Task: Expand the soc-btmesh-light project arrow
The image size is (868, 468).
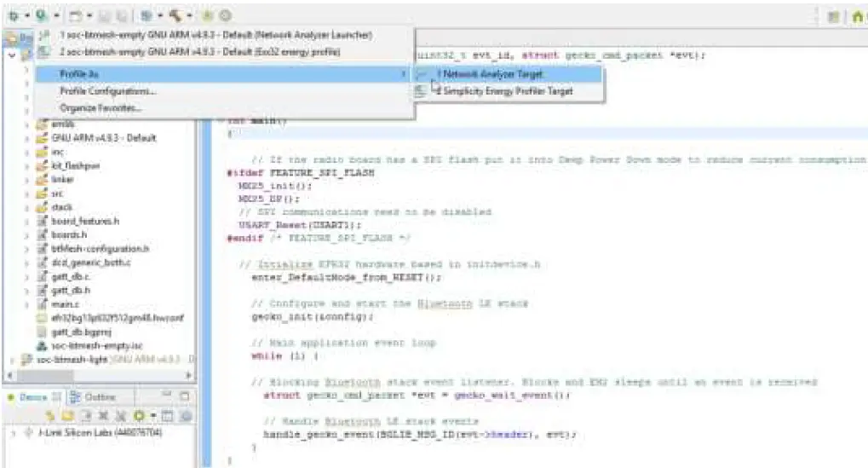Action: [x=12, y=360]
